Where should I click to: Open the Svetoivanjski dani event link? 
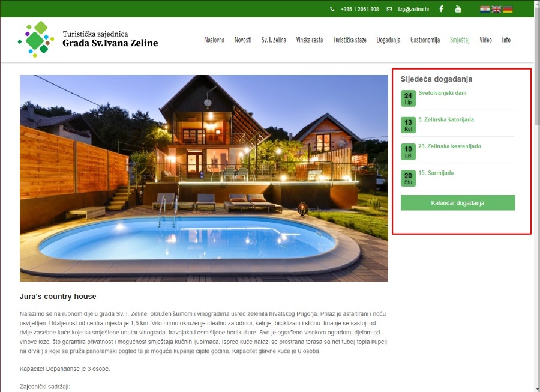click(x=443, y=93)
